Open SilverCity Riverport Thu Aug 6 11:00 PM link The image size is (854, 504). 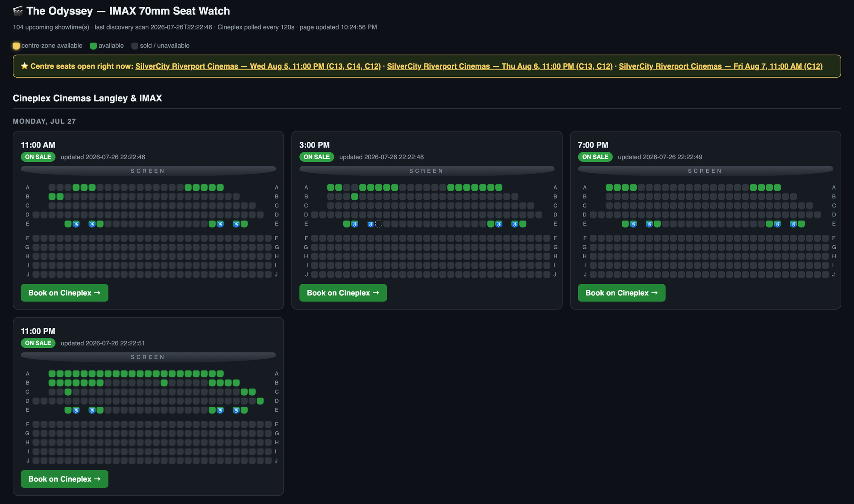click(x=500, y=66)
